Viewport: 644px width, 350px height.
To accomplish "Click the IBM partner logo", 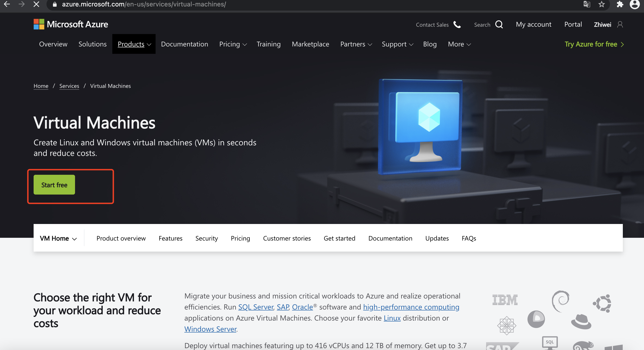I will point(505,300).
